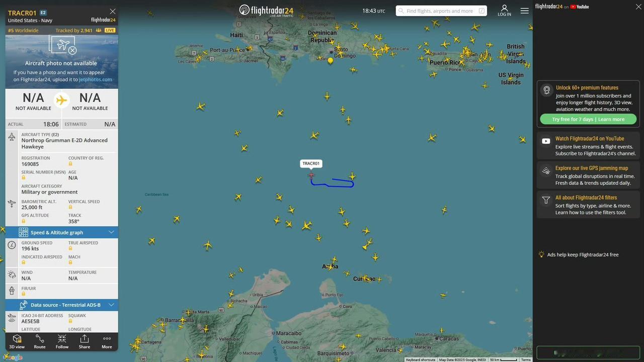The image size is (644, 362).
Task: Click the locked Indicated Airspeed field
Action: [24, 263]
